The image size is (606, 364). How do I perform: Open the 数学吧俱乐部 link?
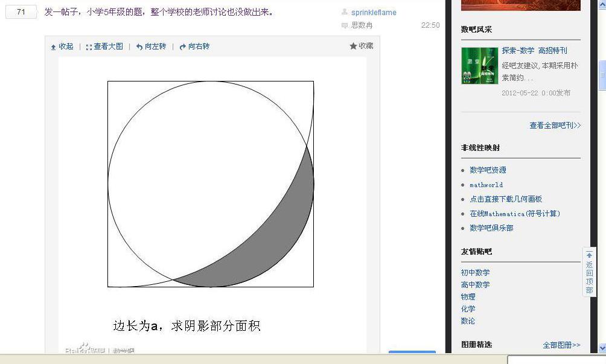pyautogui.click(x=491, y=228)
